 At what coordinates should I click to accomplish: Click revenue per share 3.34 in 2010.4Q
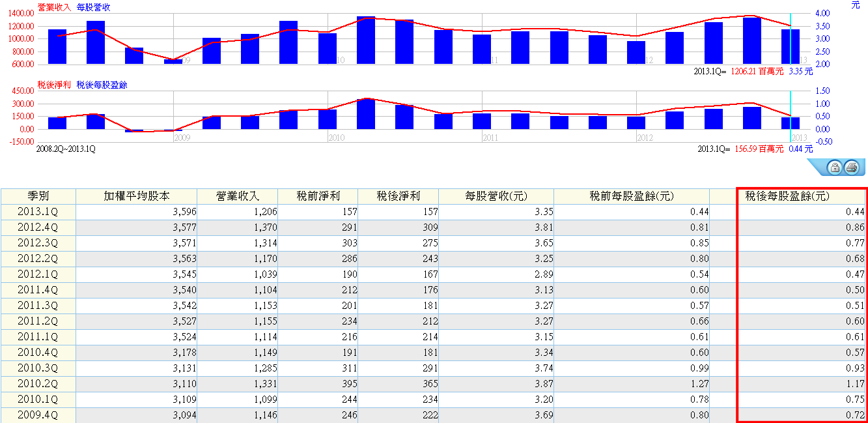543,353
